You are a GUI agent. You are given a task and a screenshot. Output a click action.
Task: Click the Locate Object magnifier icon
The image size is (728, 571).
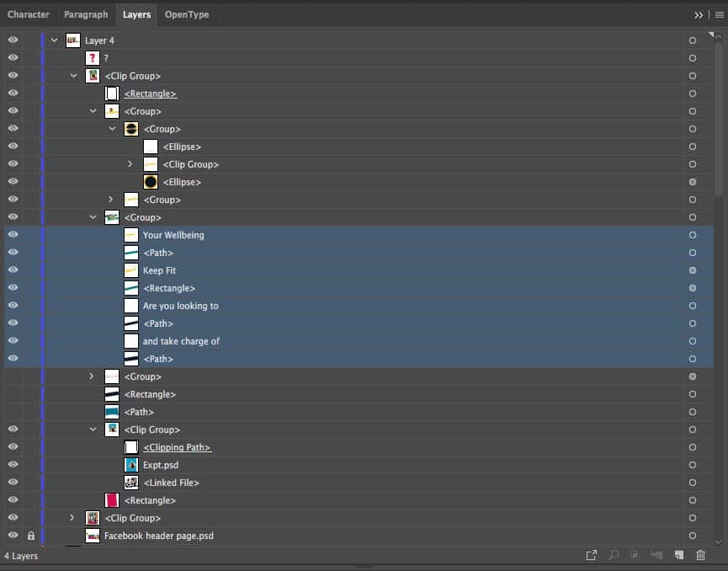[614, 555]
